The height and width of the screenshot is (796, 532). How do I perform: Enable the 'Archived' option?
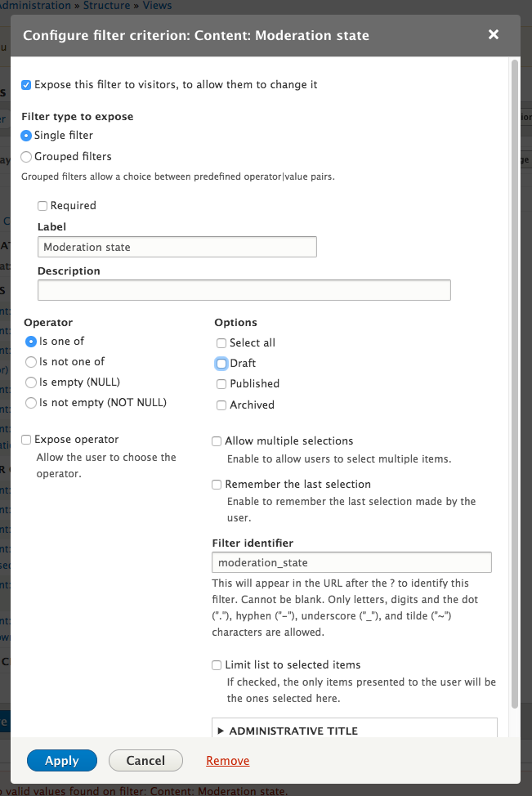[220, 405]
